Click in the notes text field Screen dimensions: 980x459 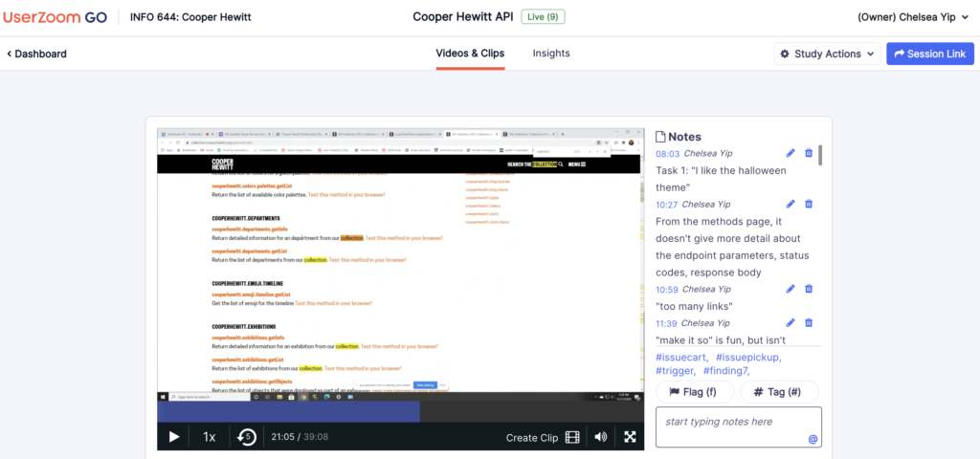738,427
